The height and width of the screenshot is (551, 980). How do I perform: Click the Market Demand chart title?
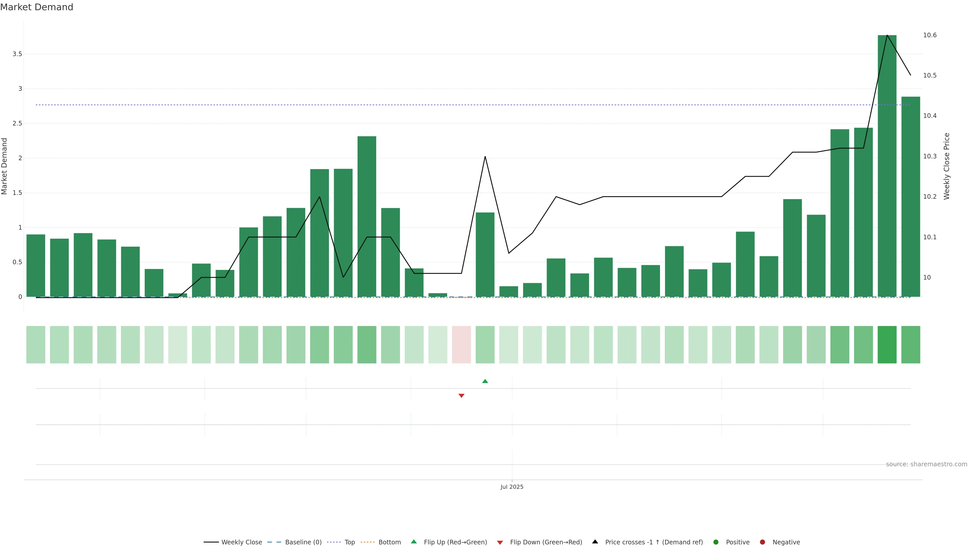pyautogui.click(x=36, y=7)
